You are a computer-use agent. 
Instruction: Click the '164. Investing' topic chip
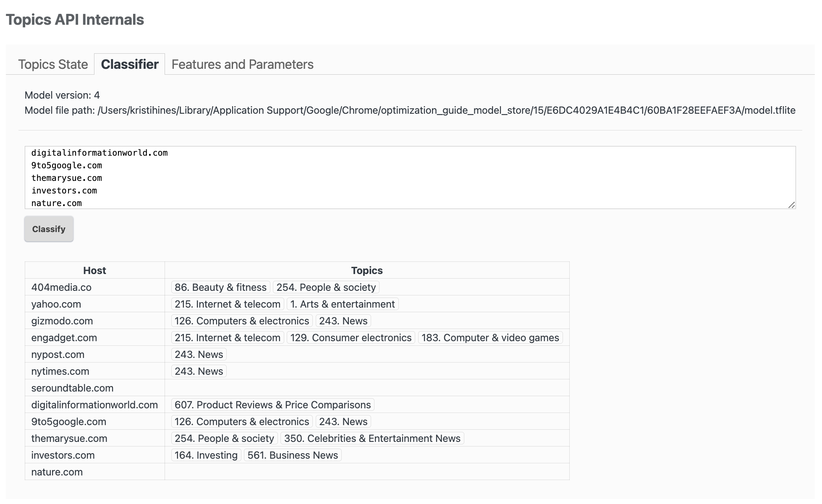(x=206, y=455)
